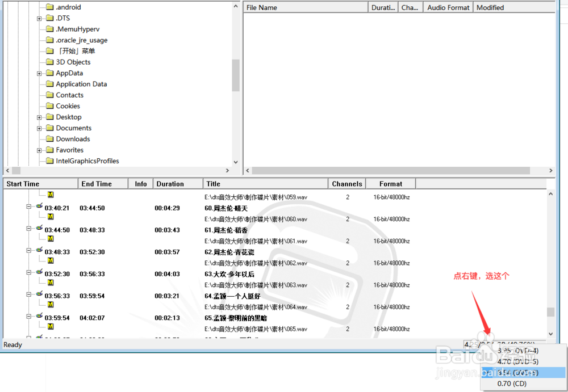Click the Start Time column header
Image resolution: width=568 pixels, height=392 pixels.
(x=40, y=184)
